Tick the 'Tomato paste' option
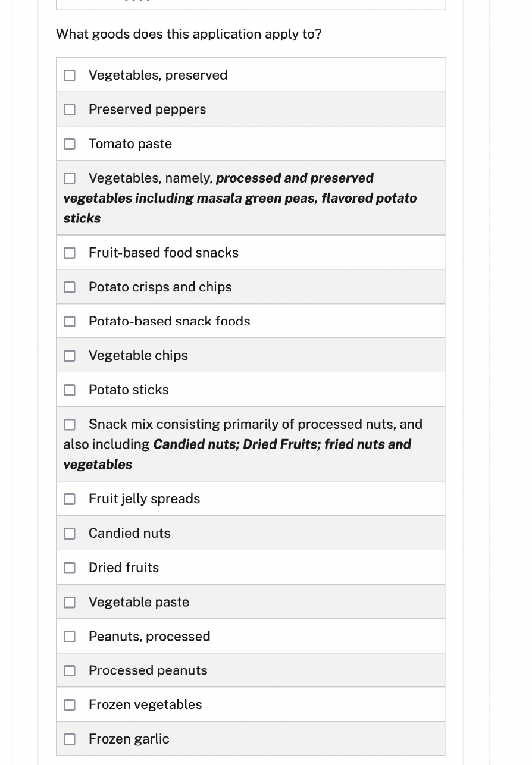The width and height of the screenshot is (532, 765). click(70, 144)
